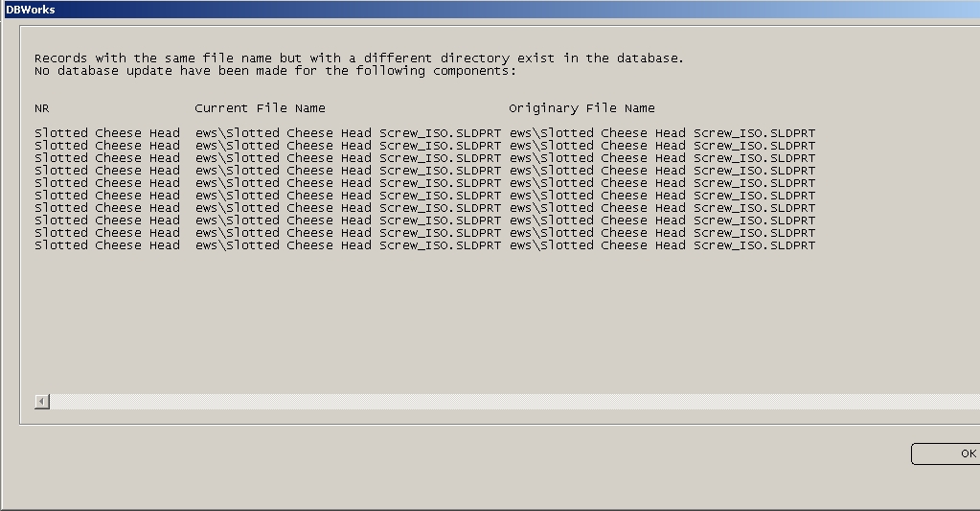Click the OK button
Viewport: 980px width, 511px height.
(946, 453)
